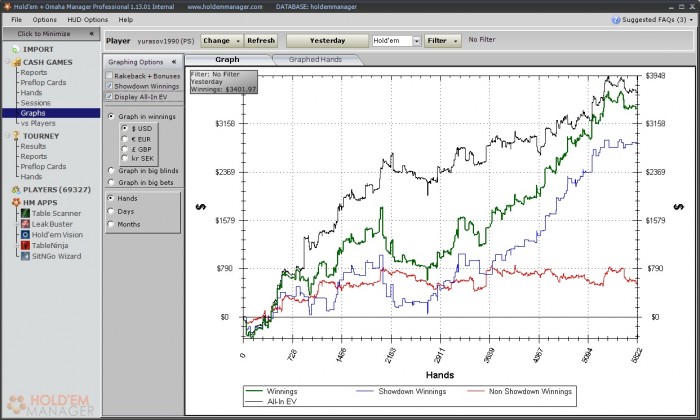Open the Hold'em game type combo box

[397, 41]
